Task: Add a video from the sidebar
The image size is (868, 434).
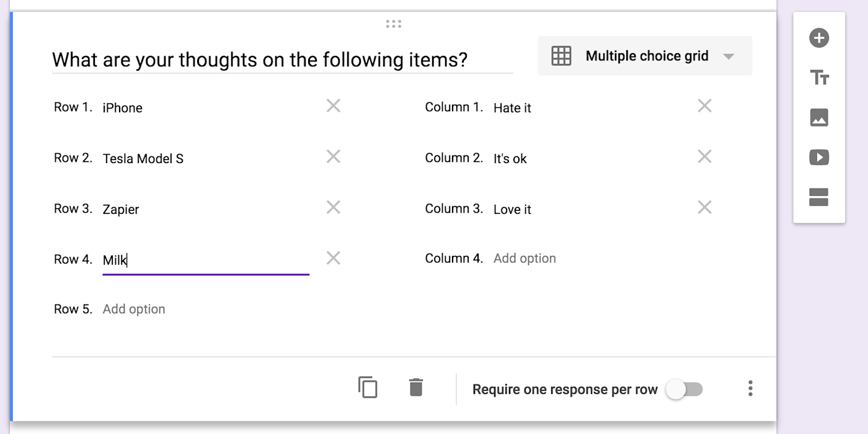Action: click(819, 157)
